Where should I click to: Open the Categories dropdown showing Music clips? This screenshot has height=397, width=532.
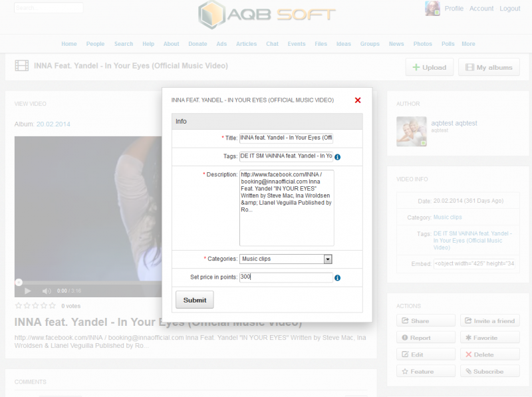point(286,259)
